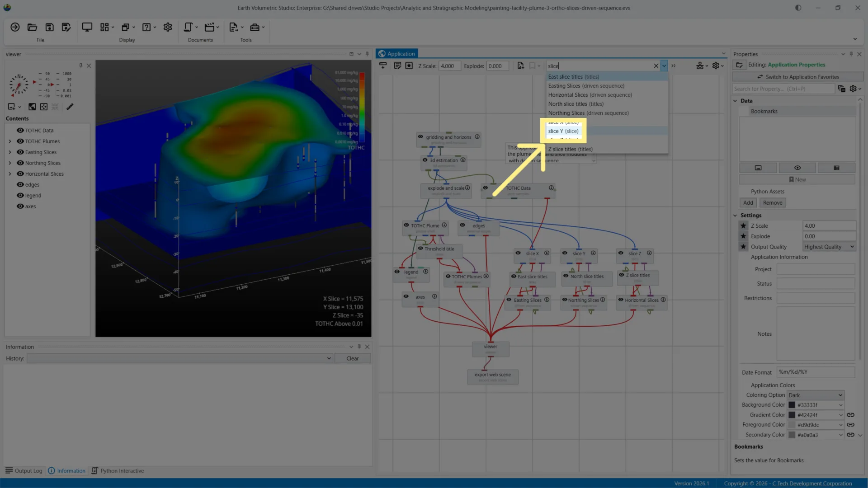The image size is (868, 488).
Task: Click the Foreground Color swatch
Action: click(x=792, y=425)
